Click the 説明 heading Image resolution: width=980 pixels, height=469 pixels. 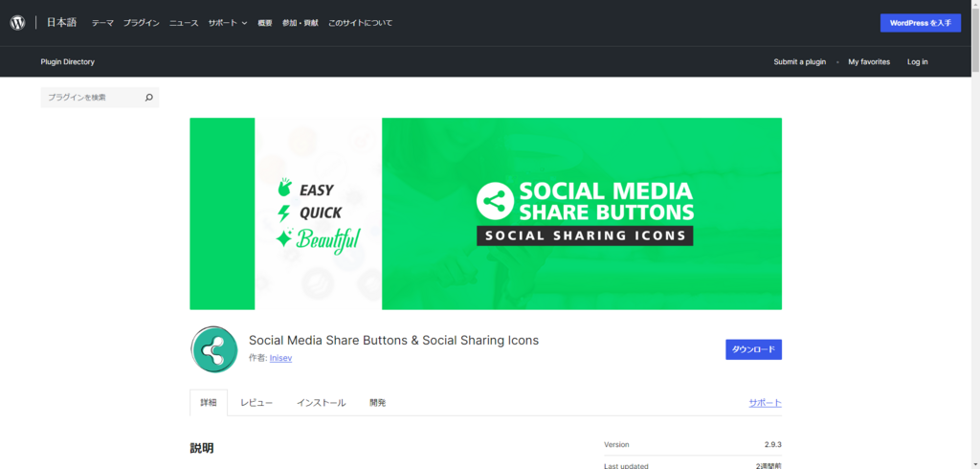point(202,448)
